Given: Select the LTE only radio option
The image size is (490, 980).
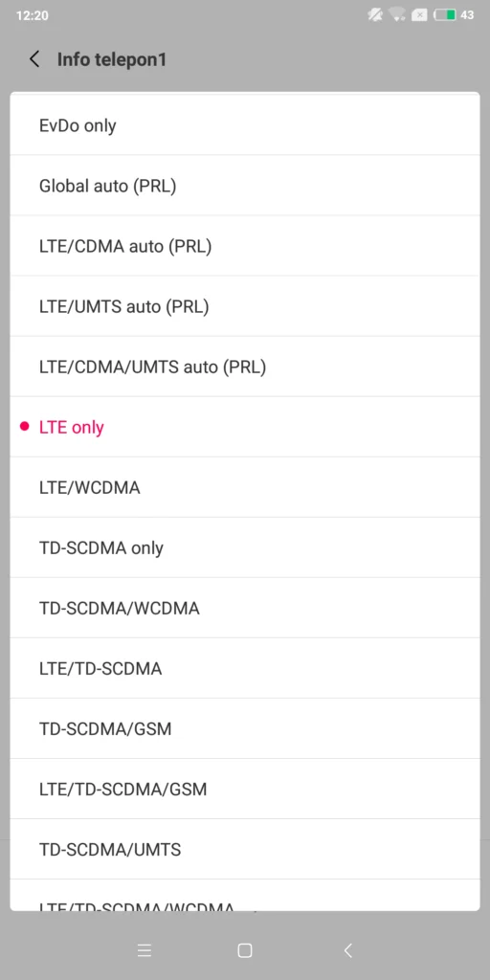Looking at the screenshot, I should click(x=245, y=427).
